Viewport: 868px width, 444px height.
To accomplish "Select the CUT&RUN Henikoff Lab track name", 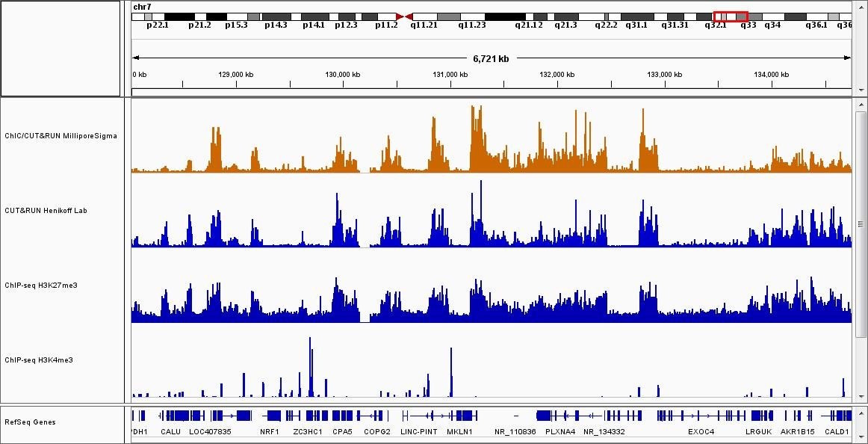I will (46, 211).
